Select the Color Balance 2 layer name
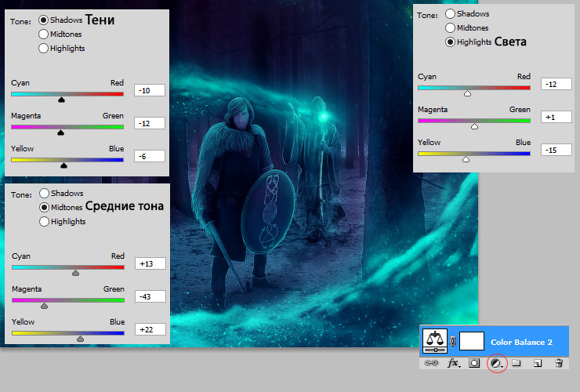The height and width of the screenshot is (392, 580). pyautogui.click(x=521, y=342)
